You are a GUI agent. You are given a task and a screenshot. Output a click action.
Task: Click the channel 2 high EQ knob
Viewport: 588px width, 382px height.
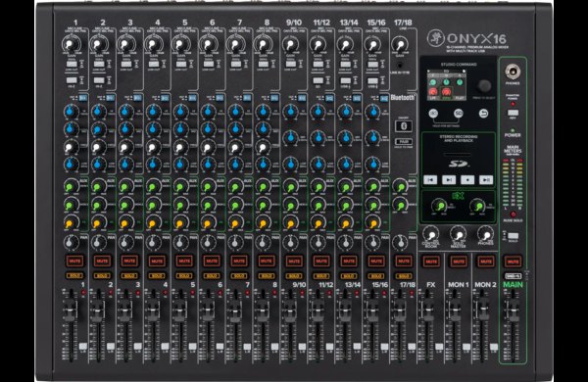pyautogui.click(x=98, y=112)
